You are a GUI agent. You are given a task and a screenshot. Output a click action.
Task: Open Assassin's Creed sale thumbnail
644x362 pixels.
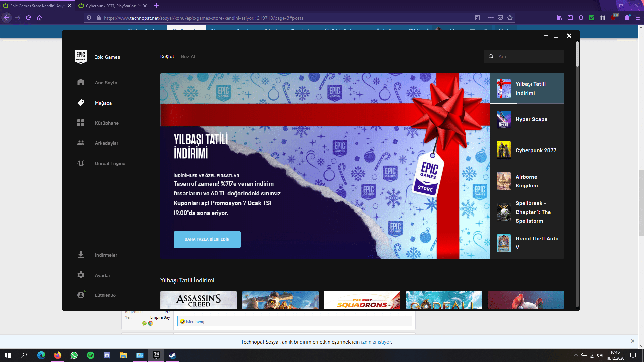click(198, 300)
